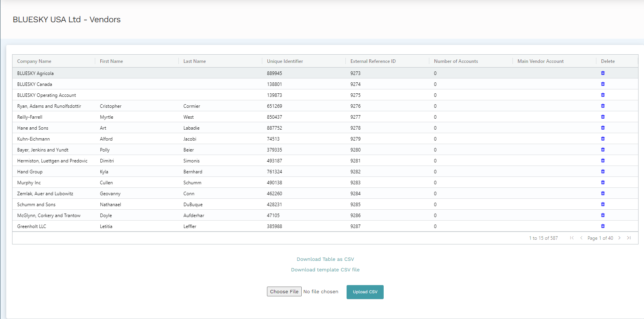
Task: Delete the Murphy Inc vendor
Action: (x=603, y=182)
